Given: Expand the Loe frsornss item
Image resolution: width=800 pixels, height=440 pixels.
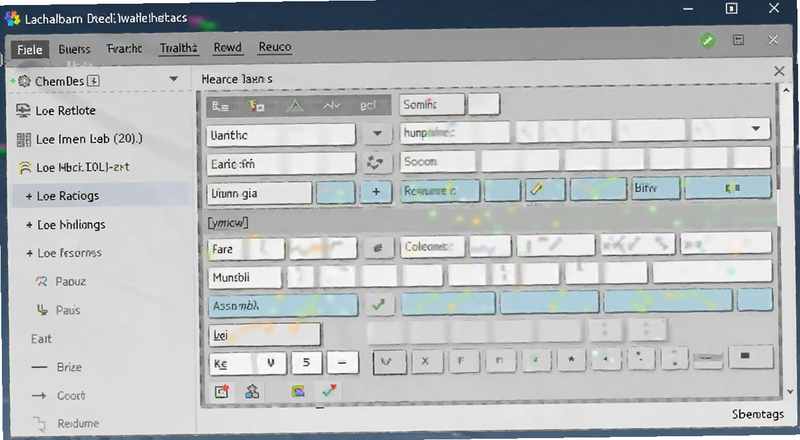Looking at the screenshot, I should [x=29, y=253].
